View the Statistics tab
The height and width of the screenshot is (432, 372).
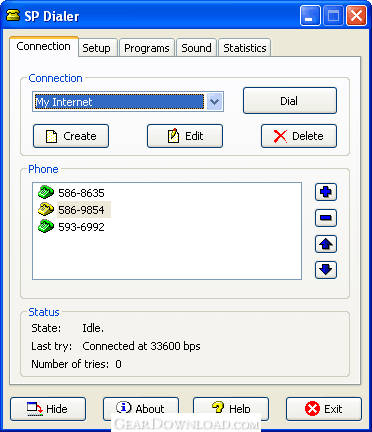coord(245,48)
